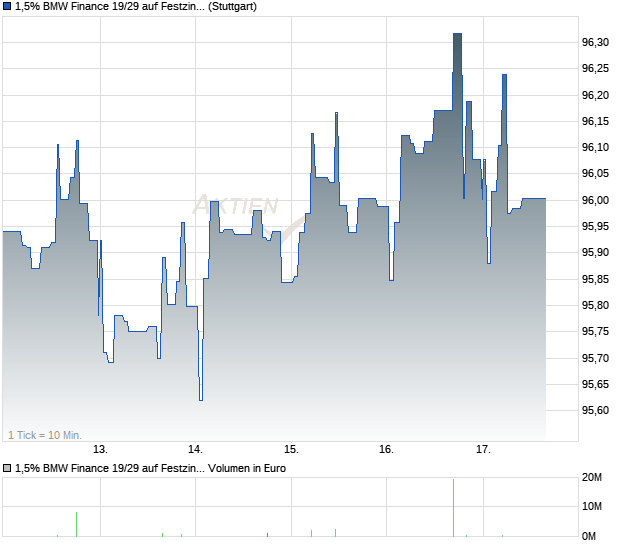
Task: Click the 96,10 price axis label
Action: coord(595,147)
